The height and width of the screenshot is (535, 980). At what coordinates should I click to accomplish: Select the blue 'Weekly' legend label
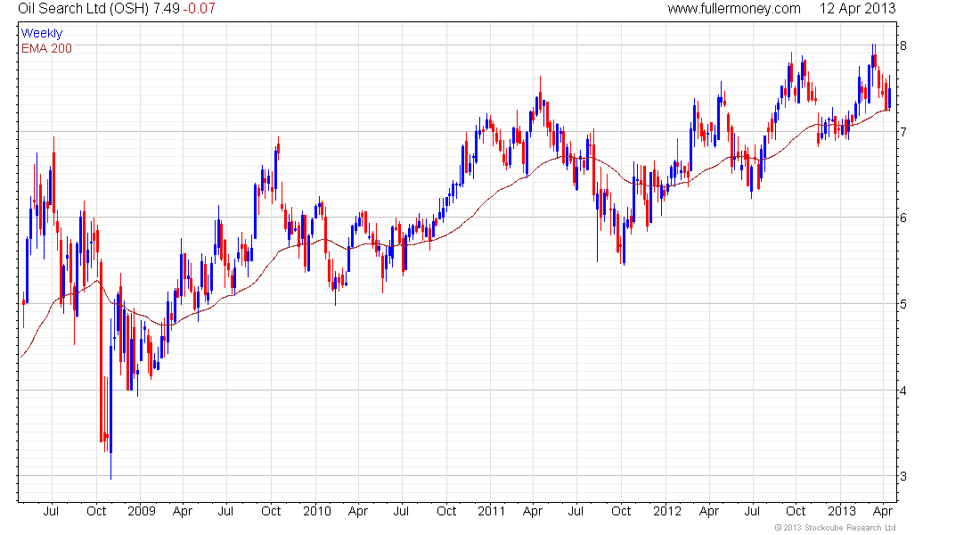(42, 33)
